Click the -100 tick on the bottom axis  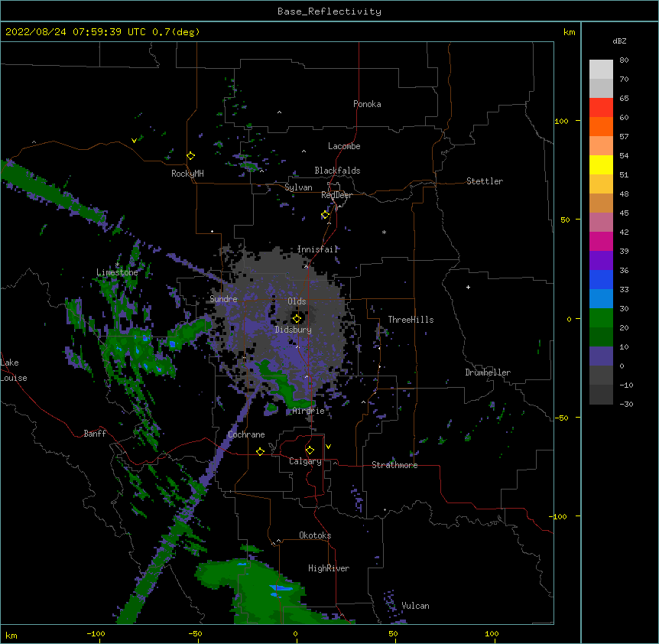(x=96, y=634)
